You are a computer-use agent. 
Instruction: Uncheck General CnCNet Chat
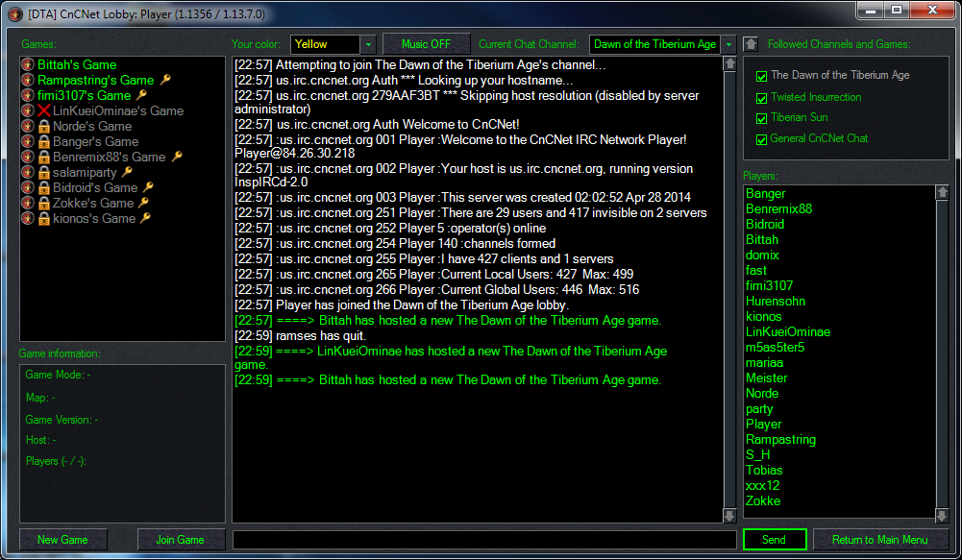(x=761, y=140)
